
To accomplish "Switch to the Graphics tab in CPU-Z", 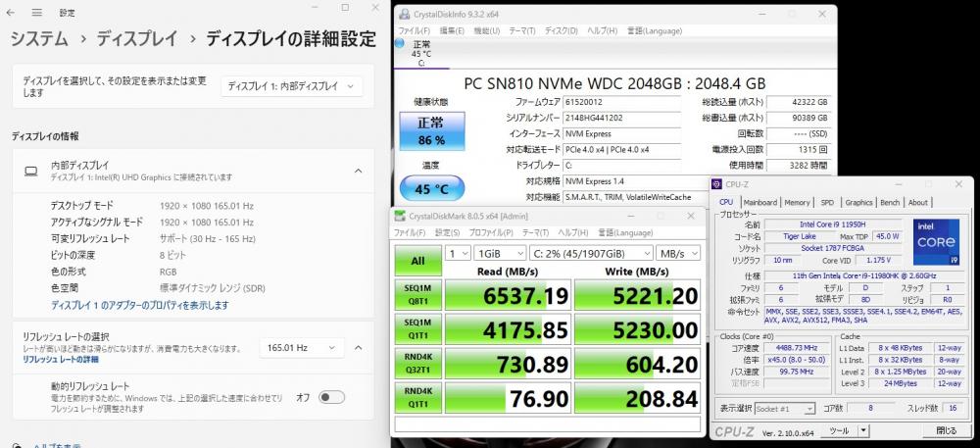I will tap(858, 203).
